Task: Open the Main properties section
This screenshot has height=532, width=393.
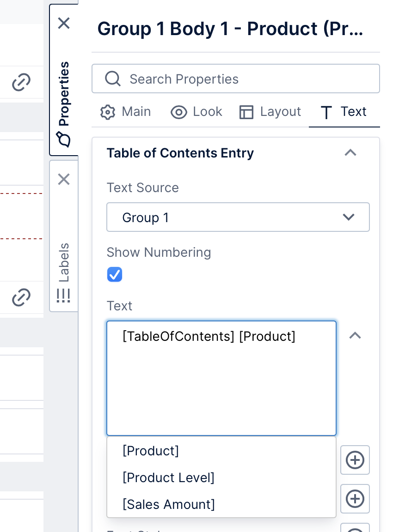Action: [x=125, y=112]
